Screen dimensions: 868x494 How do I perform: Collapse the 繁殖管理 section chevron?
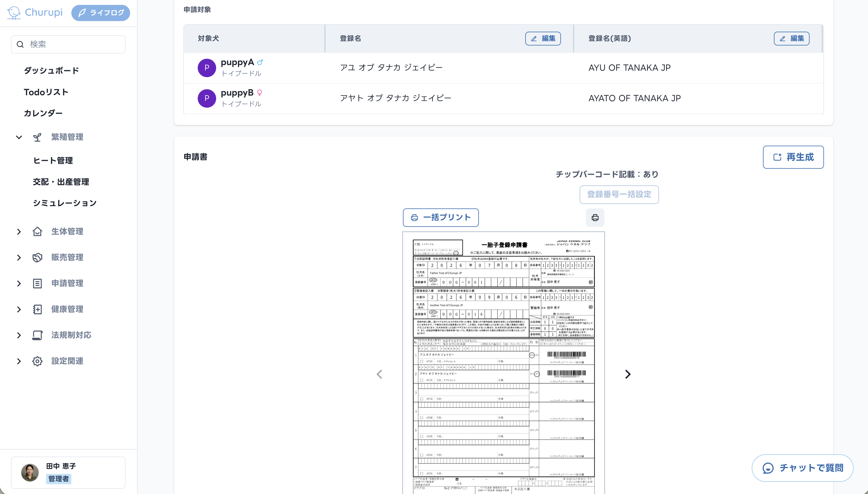tap(19, 137)
